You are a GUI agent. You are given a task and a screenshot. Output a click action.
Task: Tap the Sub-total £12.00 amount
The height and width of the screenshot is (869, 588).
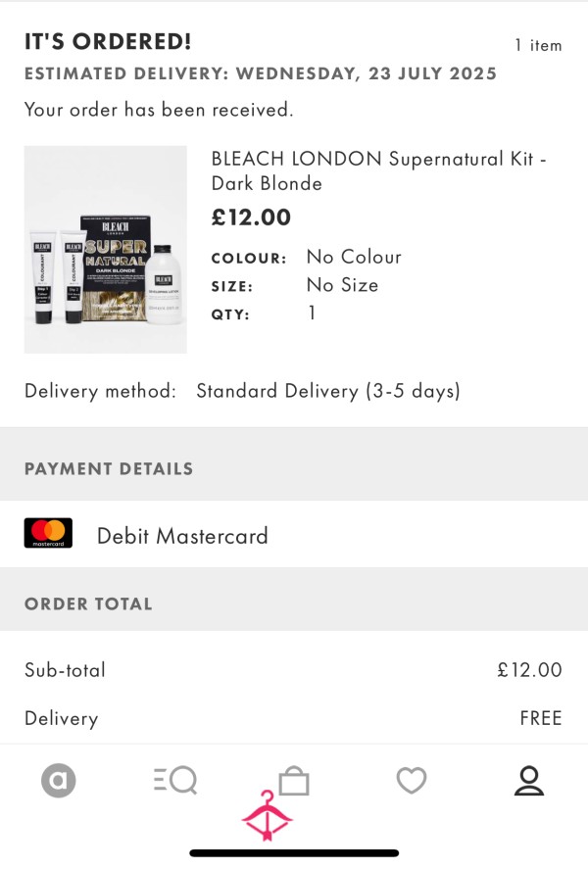tap(529, 670)
